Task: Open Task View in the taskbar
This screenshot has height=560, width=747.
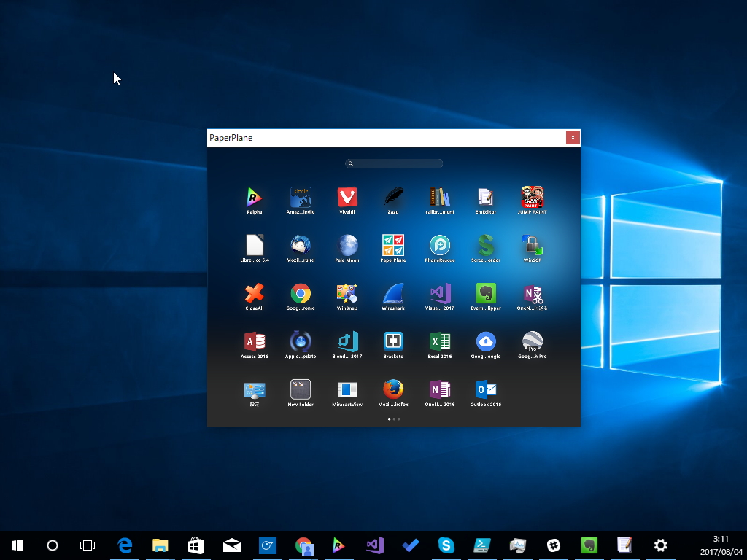Action: coord(88,545)
